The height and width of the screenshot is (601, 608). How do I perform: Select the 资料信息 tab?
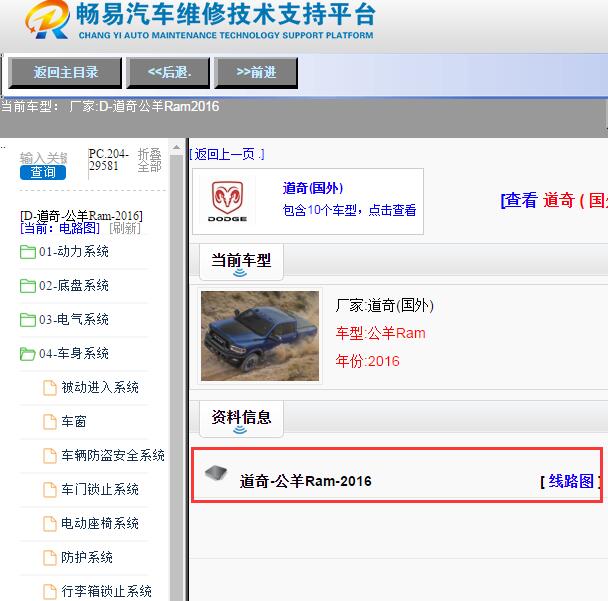point(241,418)
